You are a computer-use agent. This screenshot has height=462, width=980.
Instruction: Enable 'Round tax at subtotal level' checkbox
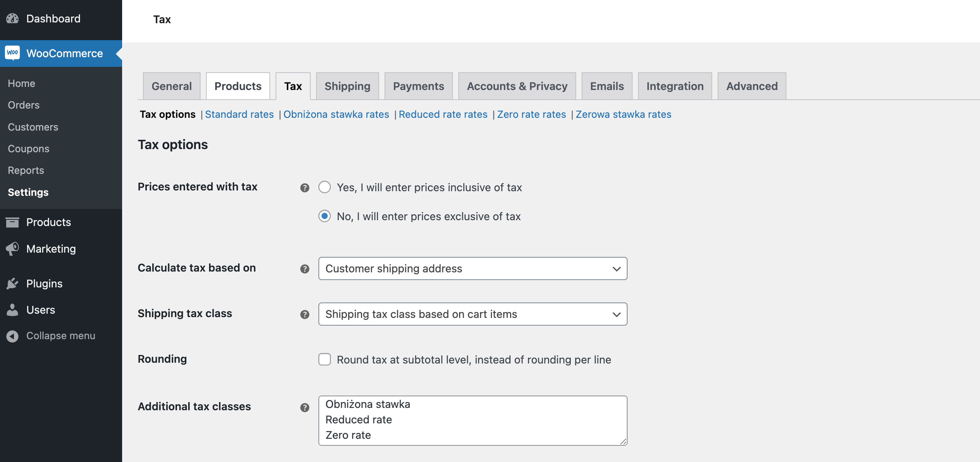click(325, 359)
